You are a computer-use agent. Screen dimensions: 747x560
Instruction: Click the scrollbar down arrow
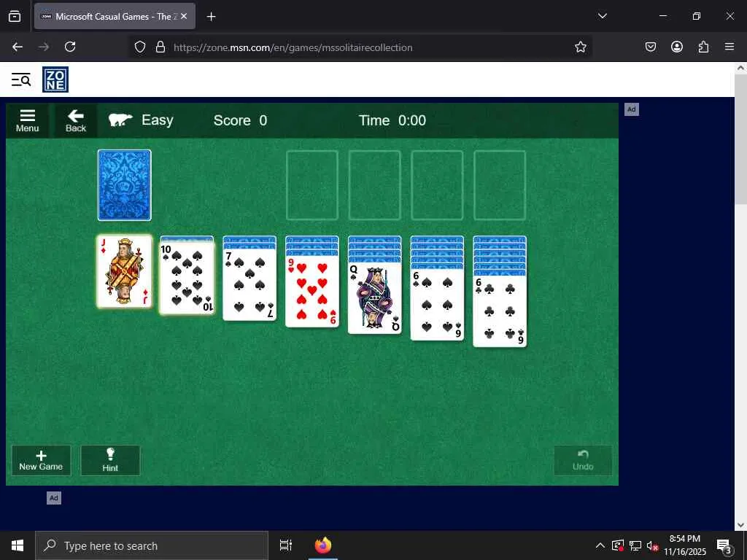pos(740,525)
